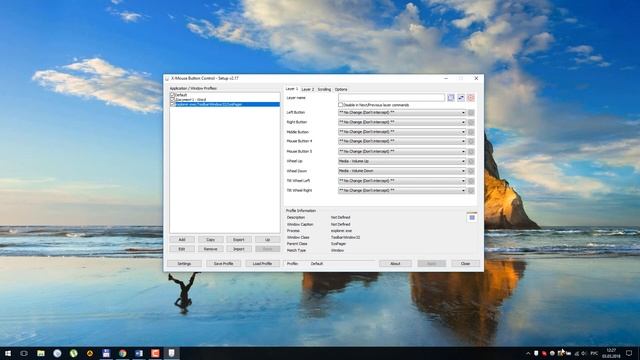This screenshot has width=640, height=360.
Task: Open the Right Button action dropdown
Action: click(402, 122)
